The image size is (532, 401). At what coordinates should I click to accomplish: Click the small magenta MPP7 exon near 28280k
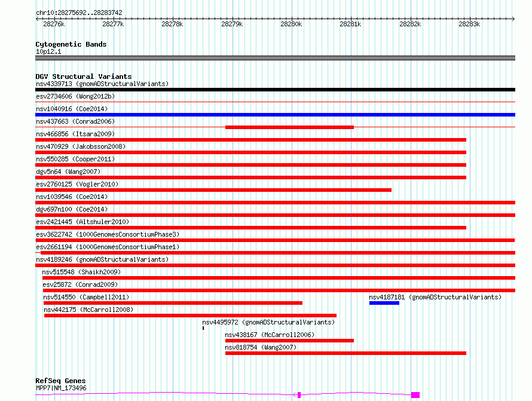(x=299, y=395)
